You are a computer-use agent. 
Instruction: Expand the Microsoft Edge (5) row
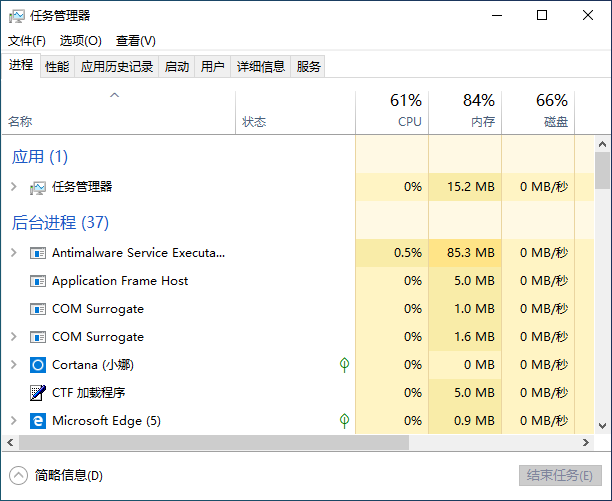14,421
